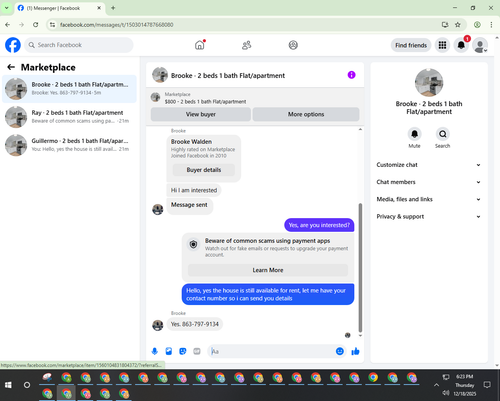500x401 pixels.
Task: Search in conversation magnifier icon
Action: pos(442,134)
